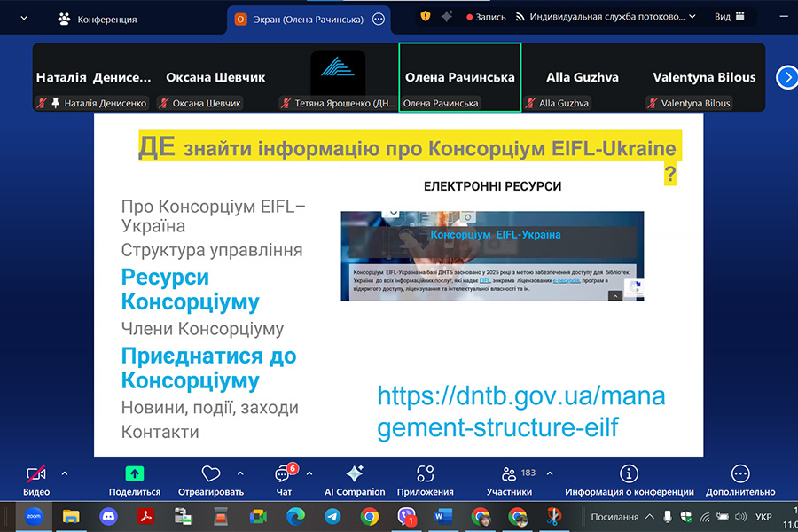Open the Reactions heart icon
Image resolution: width=798 pixels, height=532 pixels.
tap(211, 474)
